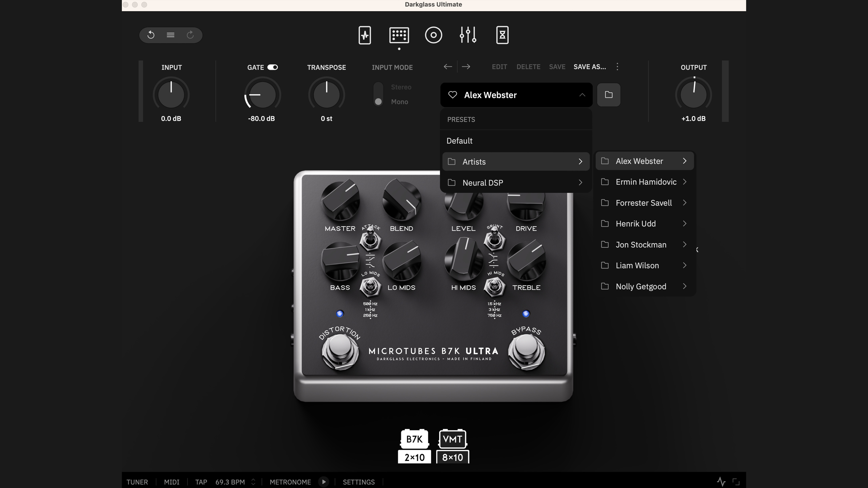The image size is (868, 488).
Task: Click the resize window icon
Action: coord(736,482)
